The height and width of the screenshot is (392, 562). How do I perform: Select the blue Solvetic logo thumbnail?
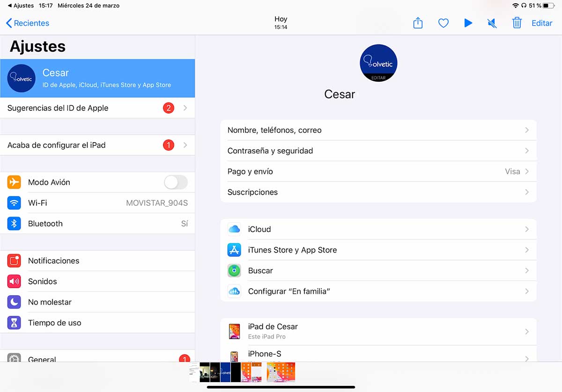(225, 372)
